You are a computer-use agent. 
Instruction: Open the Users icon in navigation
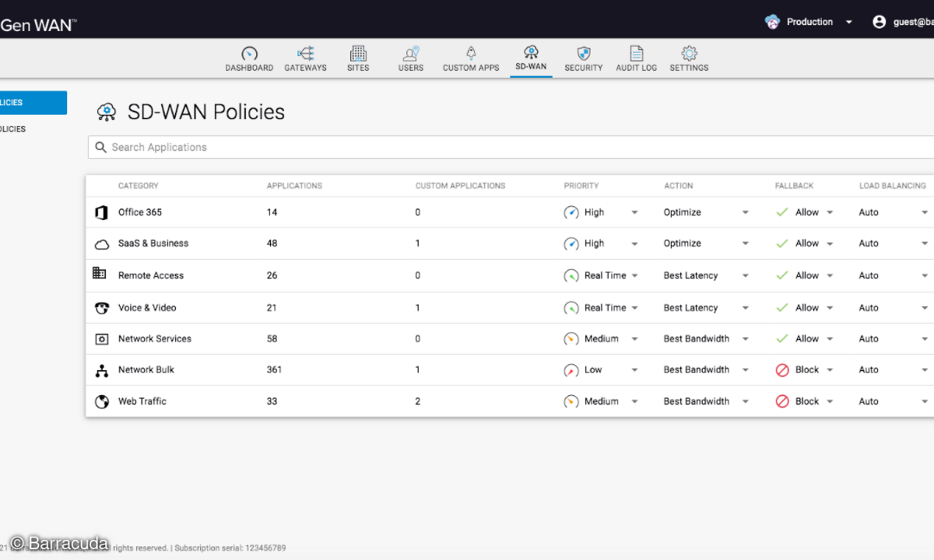coord(411,54)
